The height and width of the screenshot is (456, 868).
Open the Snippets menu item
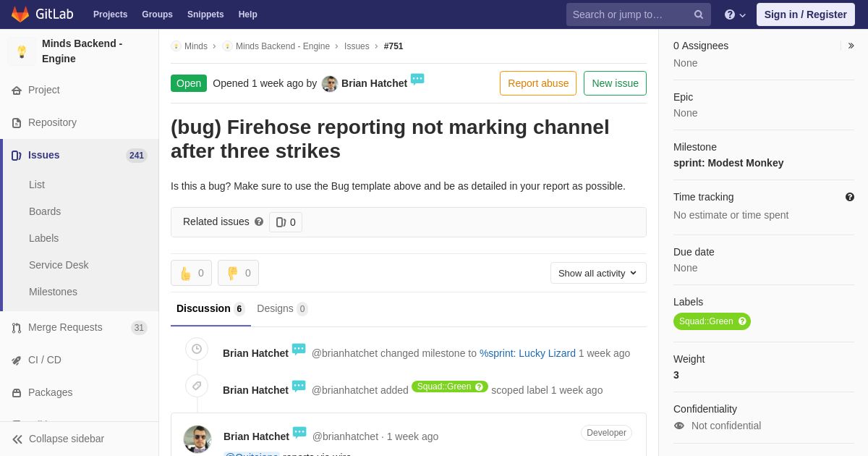[205, 14]
